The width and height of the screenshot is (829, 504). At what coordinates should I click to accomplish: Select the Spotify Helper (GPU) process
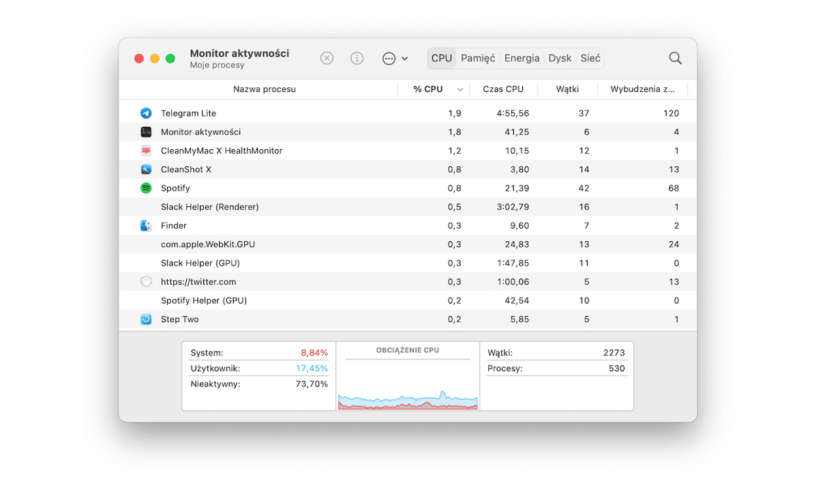pyautogui.click(x=204, y=300)
